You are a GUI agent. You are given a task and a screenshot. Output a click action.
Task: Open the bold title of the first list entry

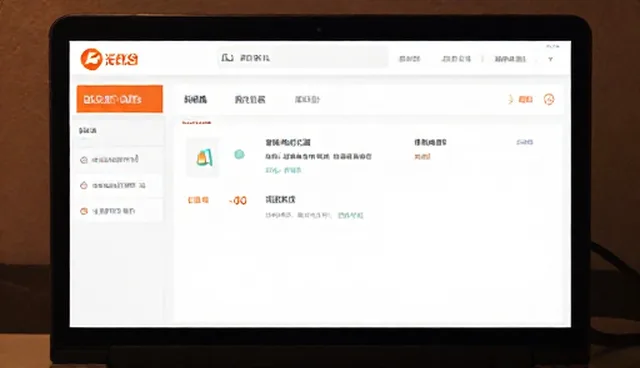(x=288, y=142)
